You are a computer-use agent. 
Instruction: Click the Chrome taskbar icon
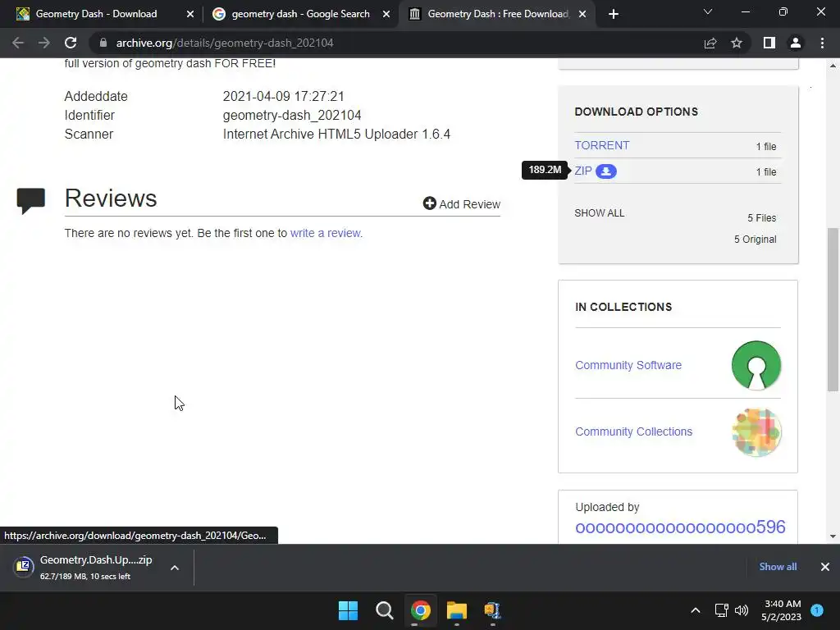pyautogui.click(x=421, y=610)
